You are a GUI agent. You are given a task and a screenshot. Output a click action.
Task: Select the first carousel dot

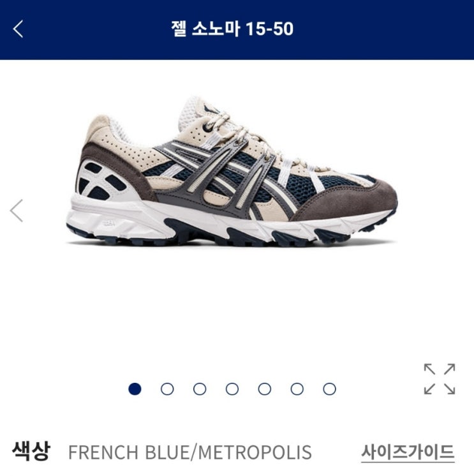click(x=135, y=389)
